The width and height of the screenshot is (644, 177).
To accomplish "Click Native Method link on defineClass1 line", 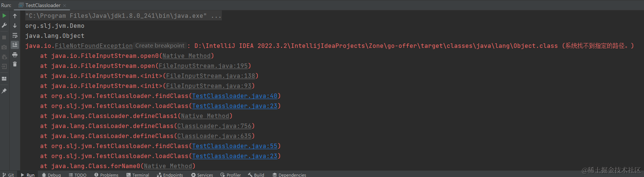I will tap(205, 116).
